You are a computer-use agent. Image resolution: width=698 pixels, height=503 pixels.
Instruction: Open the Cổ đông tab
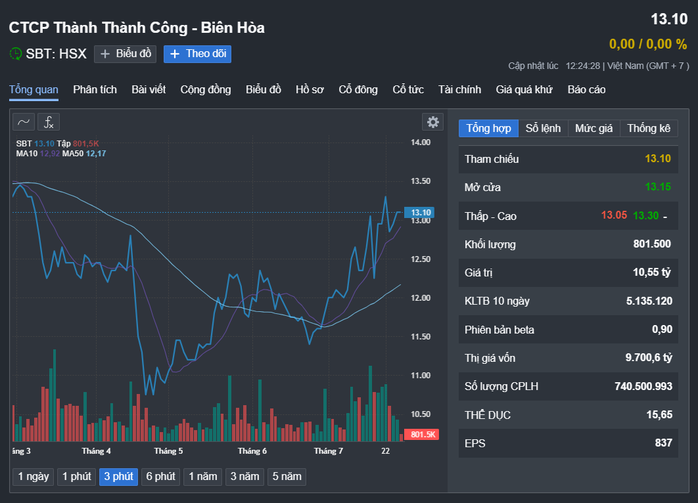coord(358,90)
